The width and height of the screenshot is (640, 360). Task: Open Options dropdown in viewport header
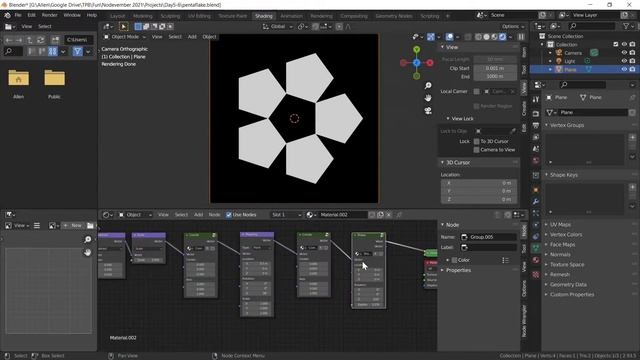pos(513,27)
